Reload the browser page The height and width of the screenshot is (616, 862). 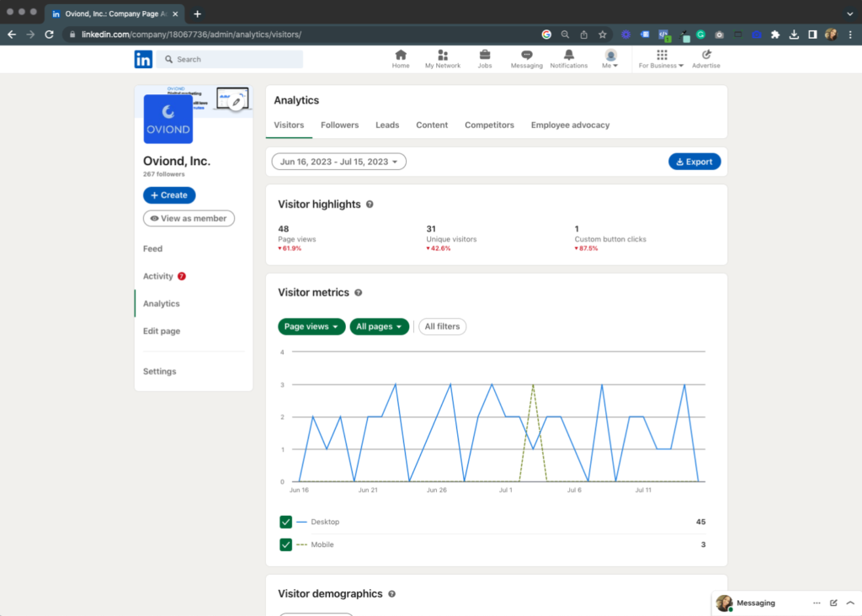[x=49, y=34]
